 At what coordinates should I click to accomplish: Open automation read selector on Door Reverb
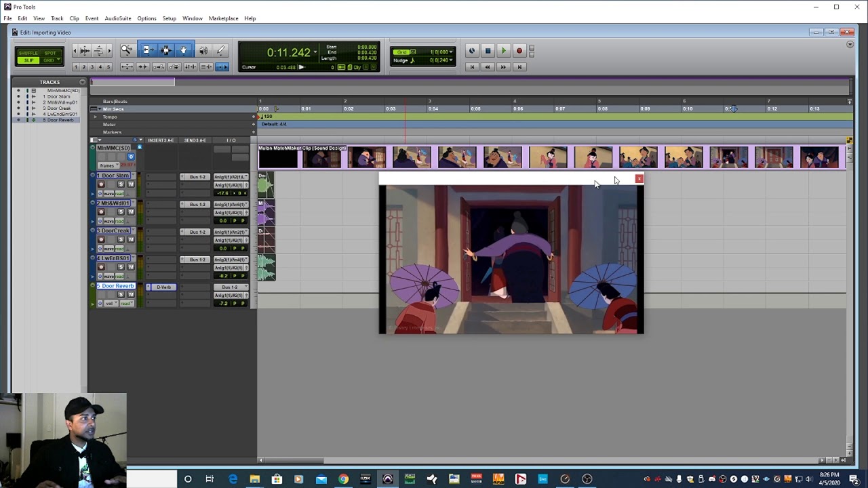pyautogui.click(x=127, y=304)
